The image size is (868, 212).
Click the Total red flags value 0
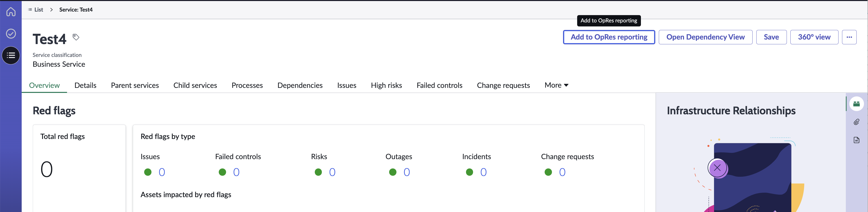click(x=46, y=169)
